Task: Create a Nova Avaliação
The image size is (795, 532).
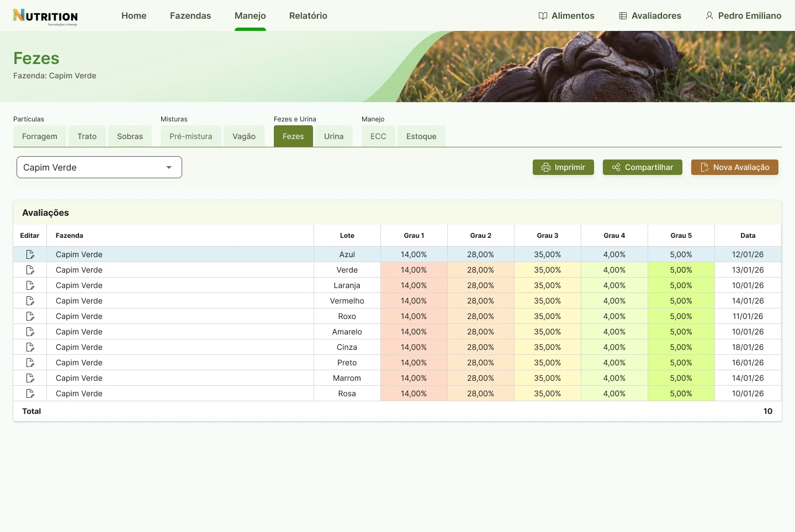Action: (x=735, y=167)
